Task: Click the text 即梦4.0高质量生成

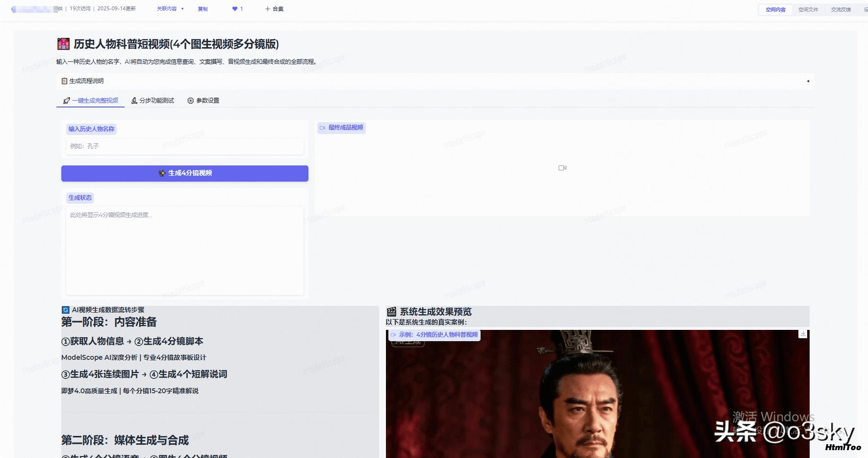Action: [89, 391]
